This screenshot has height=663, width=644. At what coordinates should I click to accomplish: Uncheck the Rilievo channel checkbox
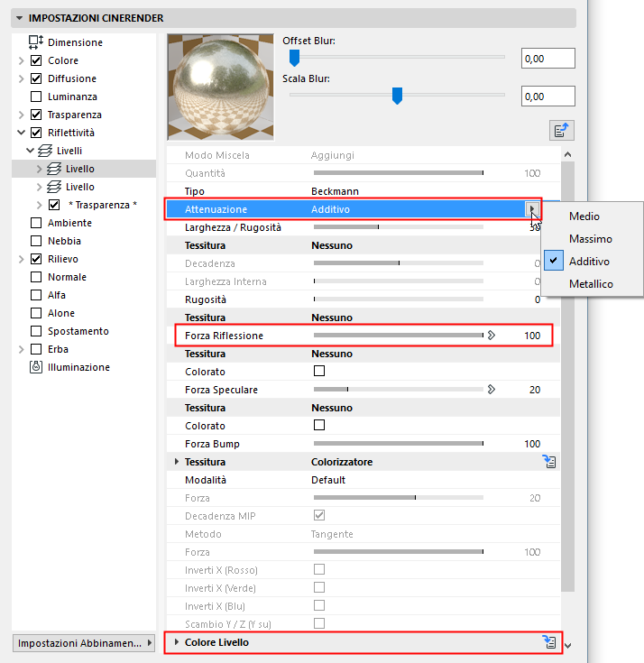tap(36, 259)
